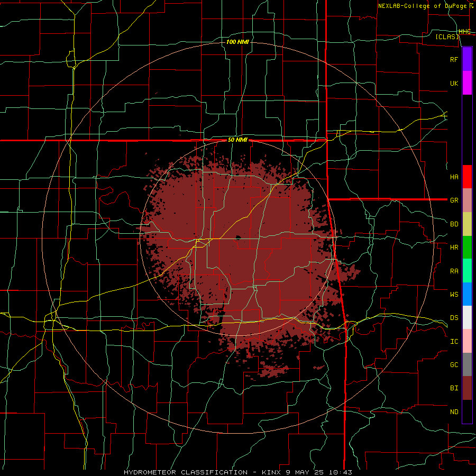
Task: Click the NEXLAB-College of DuPage credit text
Action: coord(424,6)
